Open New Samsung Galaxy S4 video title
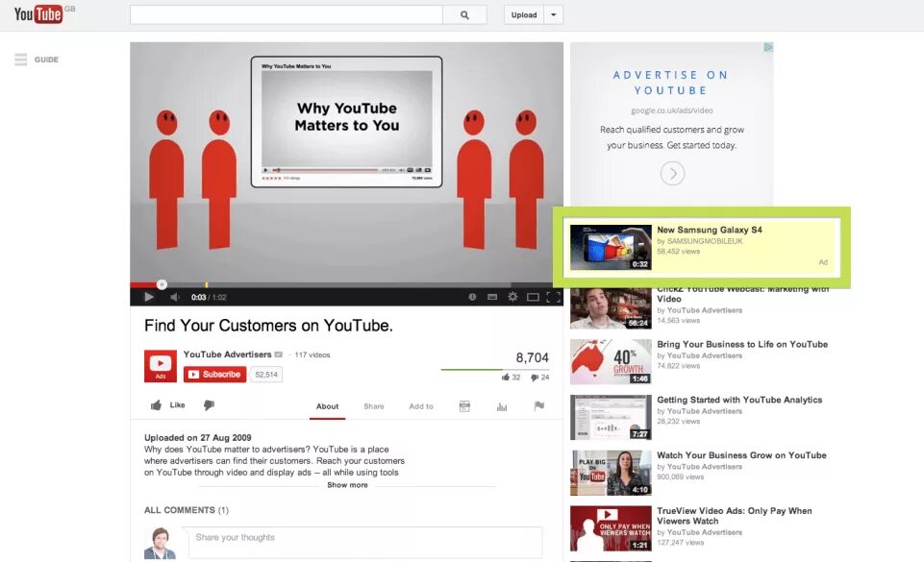Viewport: 924px width, 562px height. pyautogui.click(x=710, y=231)
